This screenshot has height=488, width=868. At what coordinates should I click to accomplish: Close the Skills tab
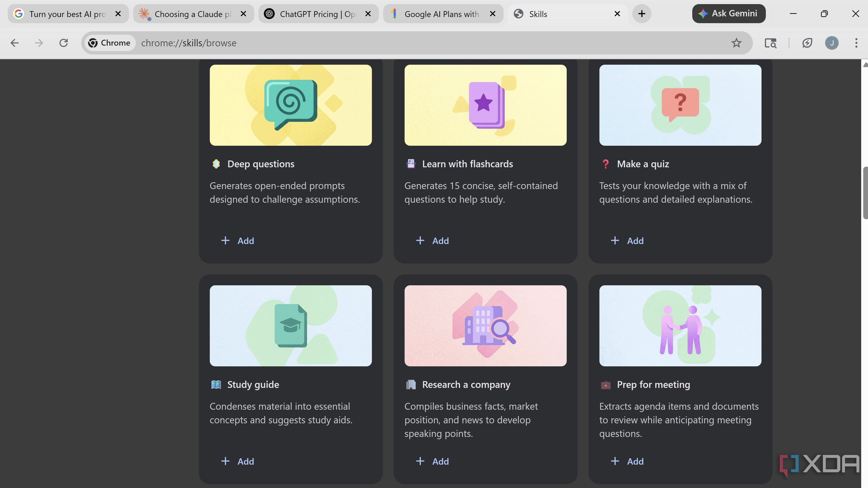tap(617, 14)
